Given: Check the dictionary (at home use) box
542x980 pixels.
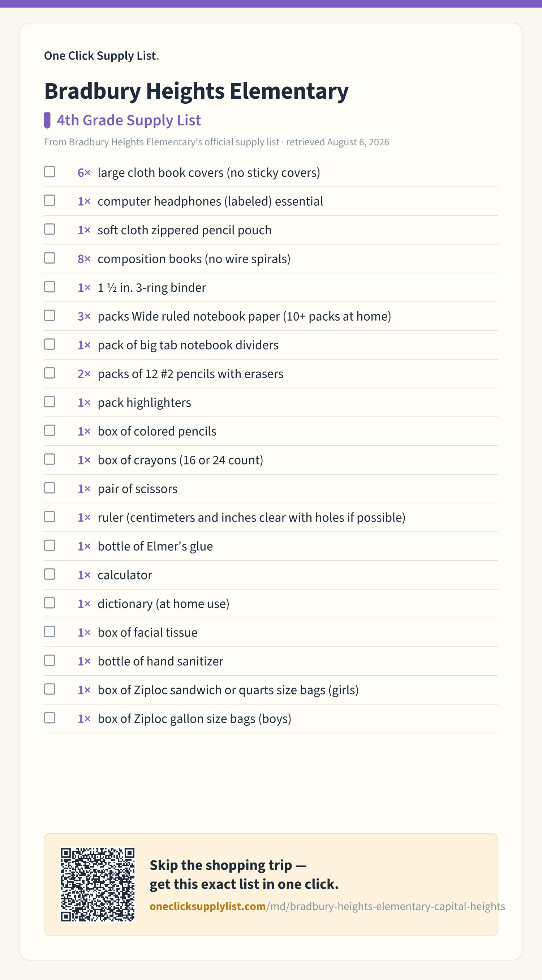Looking at the screenshot, I should coord(50,603).
